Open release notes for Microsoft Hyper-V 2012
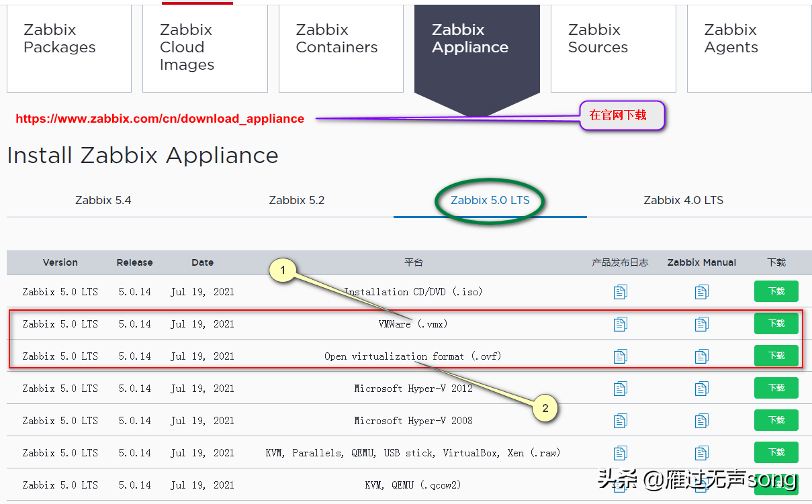 coord(620,388)
